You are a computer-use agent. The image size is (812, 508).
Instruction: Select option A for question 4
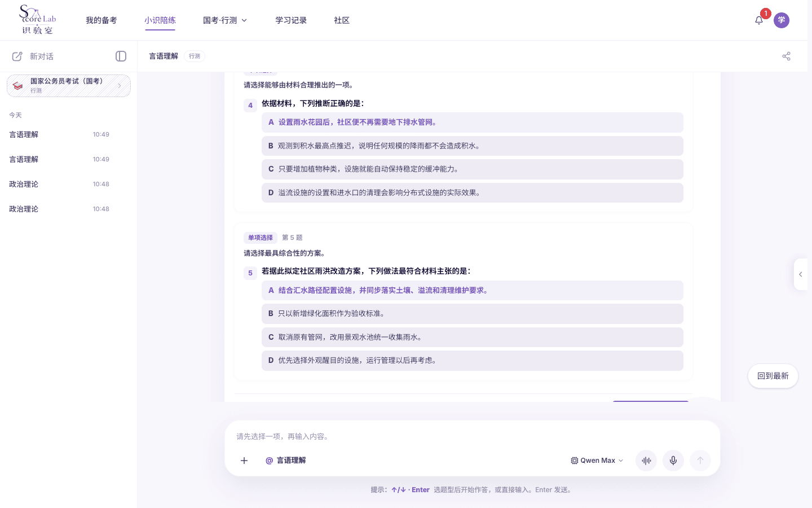point(473,122)
